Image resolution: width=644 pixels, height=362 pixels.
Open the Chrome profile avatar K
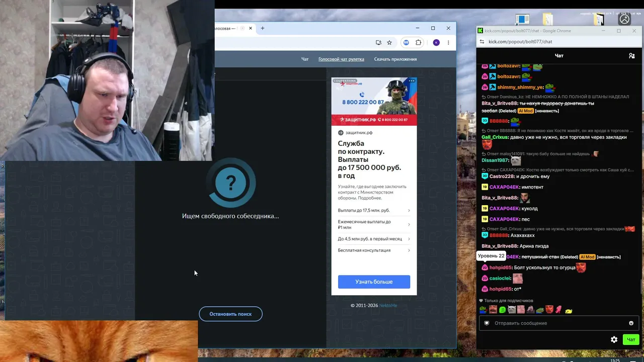pos(436,43)
